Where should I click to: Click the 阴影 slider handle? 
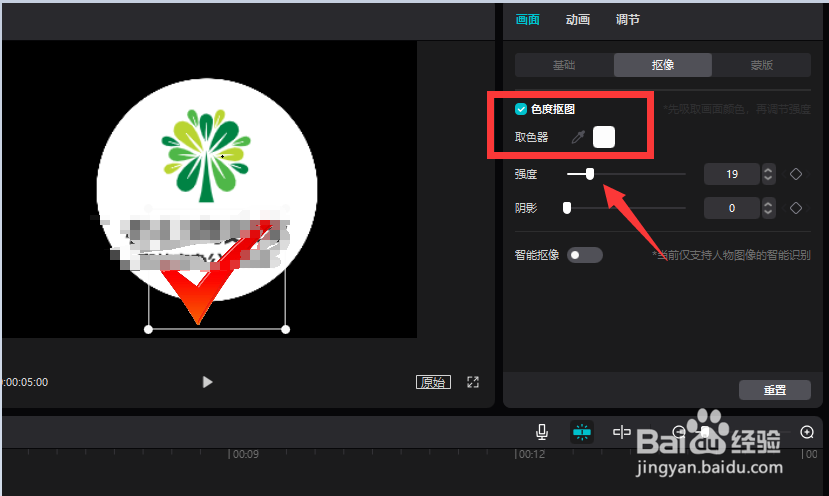(x=567, y=208)
